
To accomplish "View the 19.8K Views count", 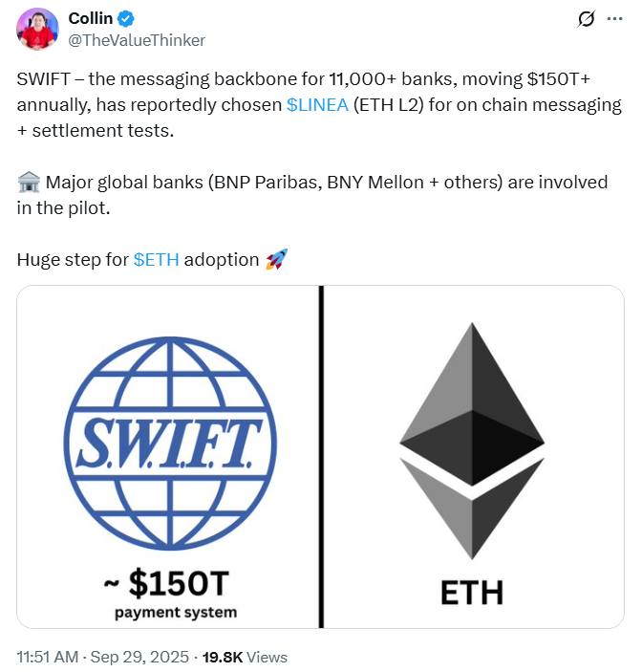I will 245,657.
